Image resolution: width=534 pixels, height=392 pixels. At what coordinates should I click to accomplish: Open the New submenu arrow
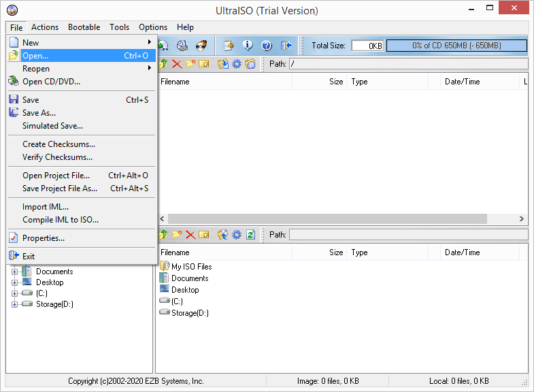click(149, 42)
